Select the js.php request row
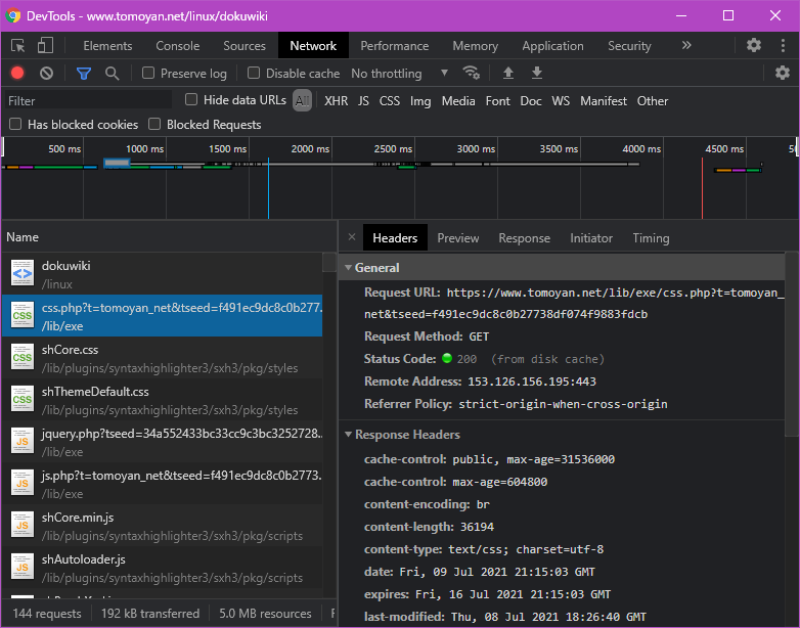Screen dimensions: 800x628 (x=162, y=484)
